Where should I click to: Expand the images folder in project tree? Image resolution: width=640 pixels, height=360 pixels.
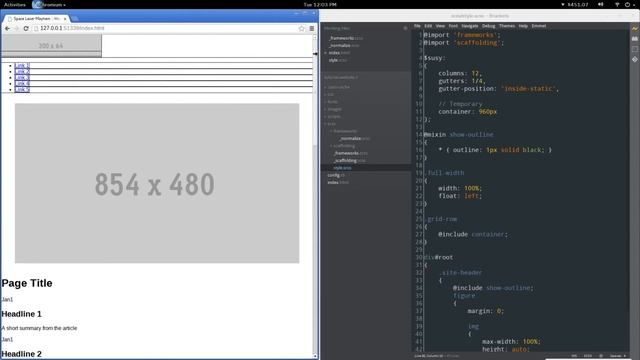tap(333, 109)
